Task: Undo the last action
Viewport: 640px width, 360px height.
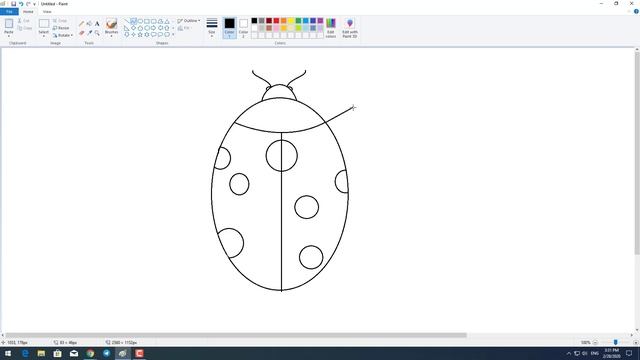Action: [x=21, y=4]
